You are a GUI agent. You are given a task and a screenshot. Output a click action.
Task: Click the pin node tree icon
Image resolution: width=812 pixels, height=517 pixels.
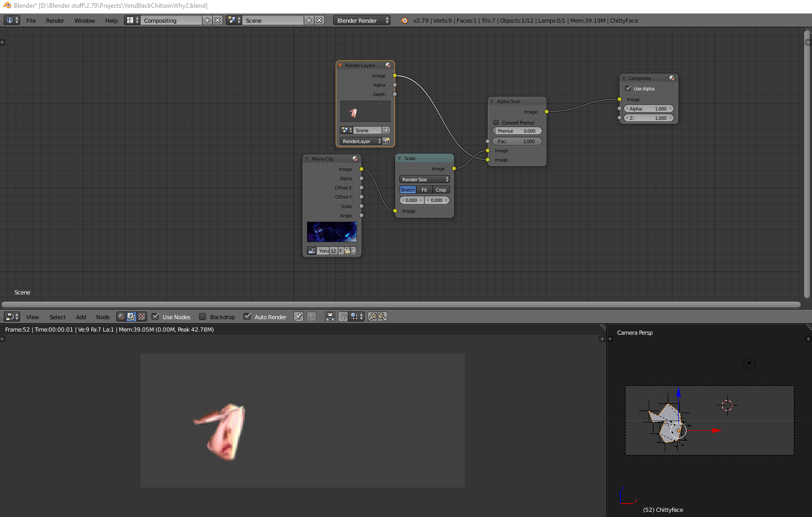(299, 317)
